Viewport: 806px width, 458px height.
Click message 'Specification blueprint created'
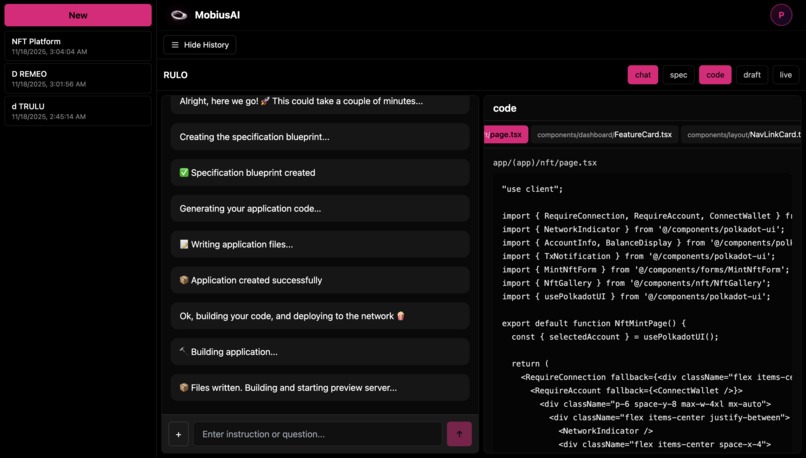click(320, 173)
